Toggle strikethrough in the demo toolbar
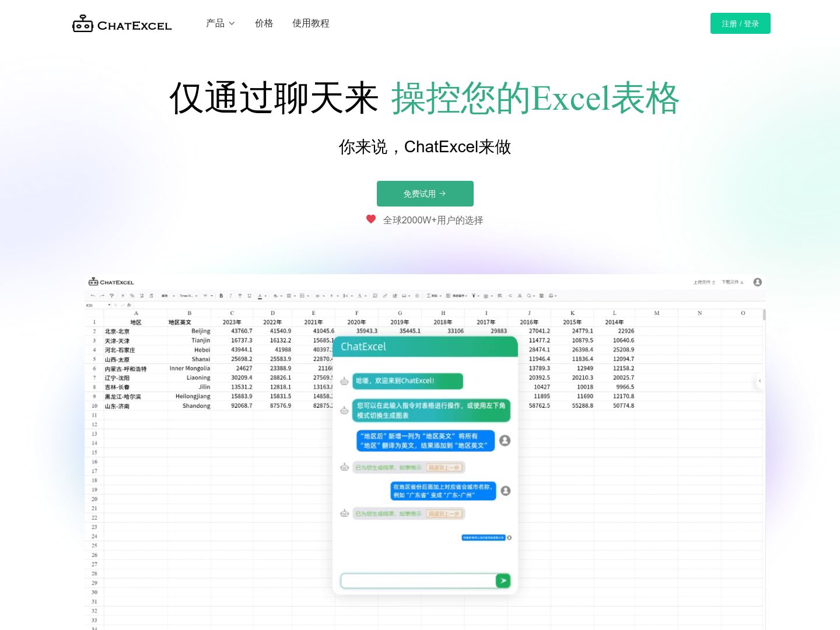This screenshot has height=630, width=840. (x=240, y=296)
